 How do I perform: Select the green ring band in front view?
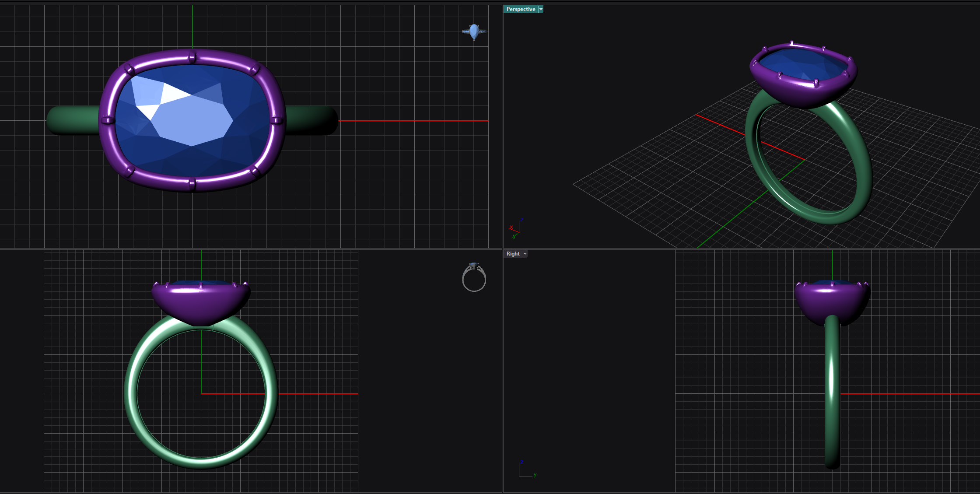(x=131, y=394)
